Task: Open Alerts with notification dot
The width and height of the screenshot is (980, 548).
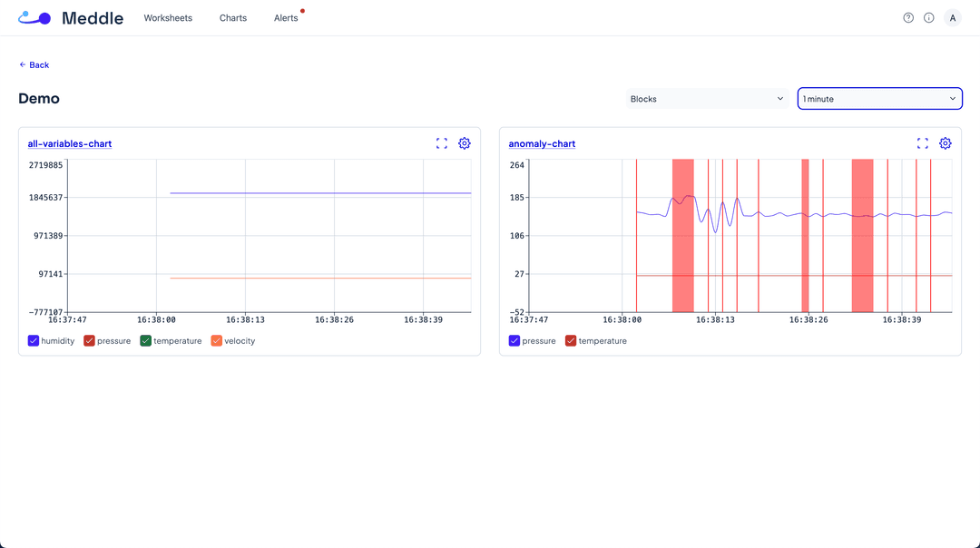Action: click(x=286, y=18)
